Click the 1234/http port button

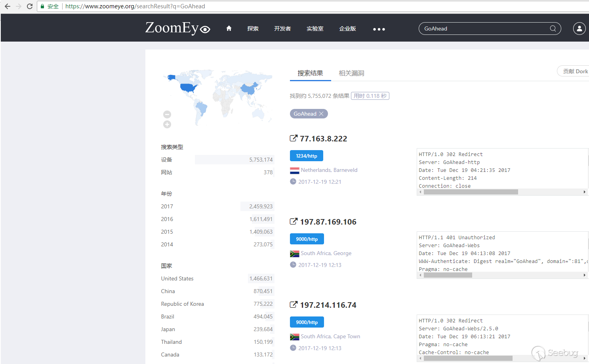[307, 156]
